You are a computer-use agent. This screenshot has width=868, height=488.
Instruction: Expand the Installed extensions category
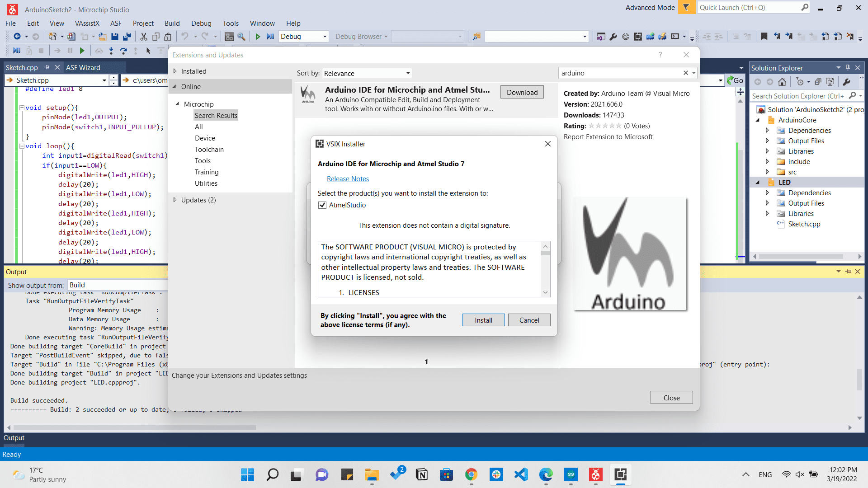click(175, 71)
